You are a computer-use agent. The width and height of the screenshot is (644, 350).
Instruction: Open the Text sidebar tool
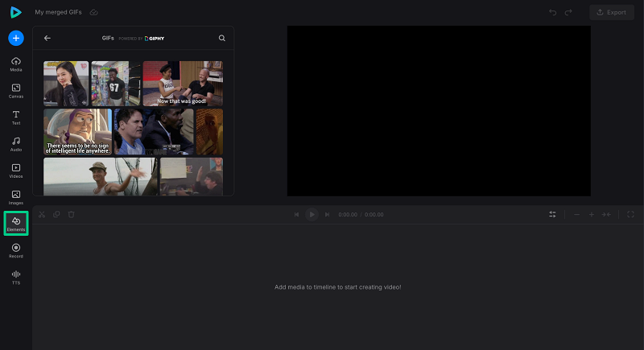pyautogui.click(x=16, y=117)
